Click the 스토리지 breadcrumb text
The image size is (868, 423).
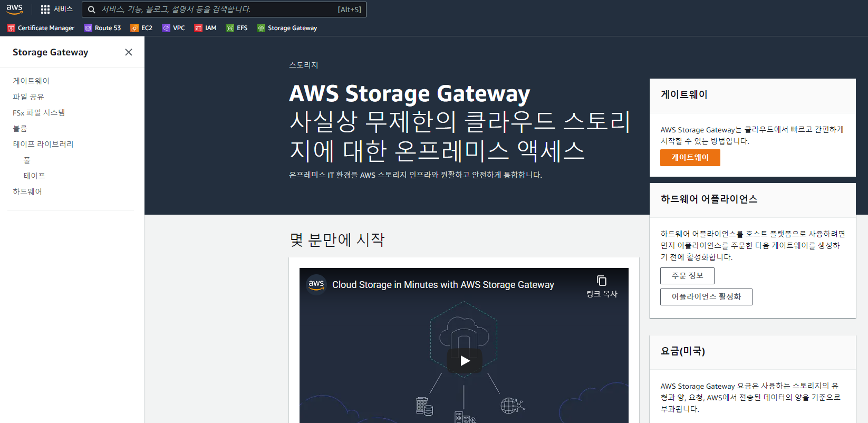[303, 65]
